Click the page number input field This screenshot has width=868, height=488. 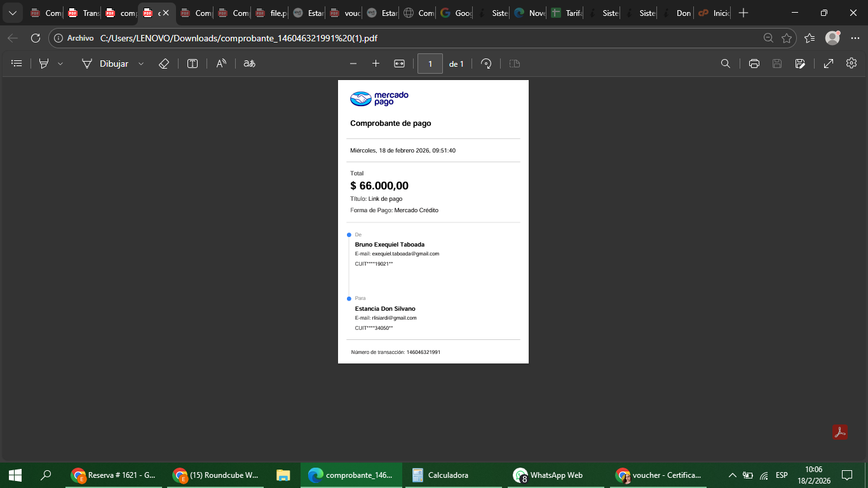[430, 64]
